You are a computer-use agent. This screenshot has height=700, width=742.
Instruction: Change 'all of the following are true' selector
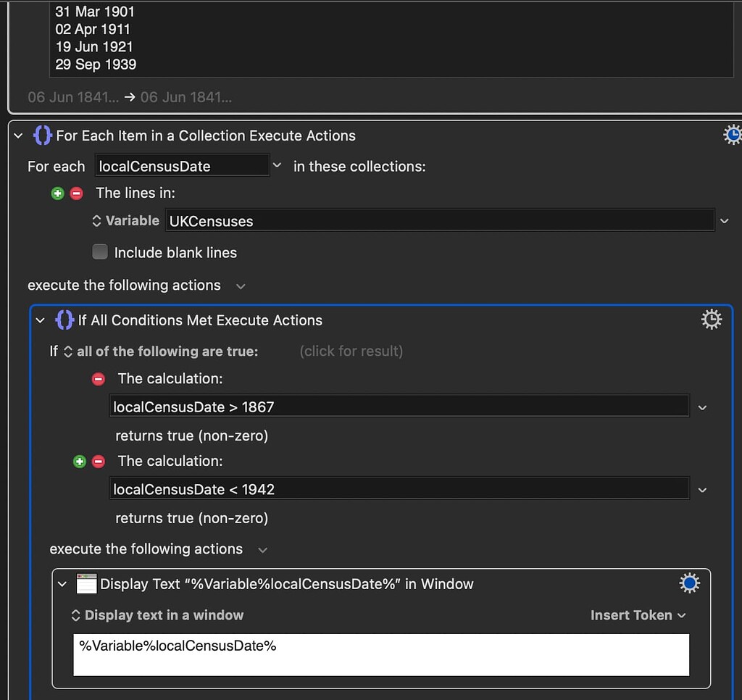[161, 351]
